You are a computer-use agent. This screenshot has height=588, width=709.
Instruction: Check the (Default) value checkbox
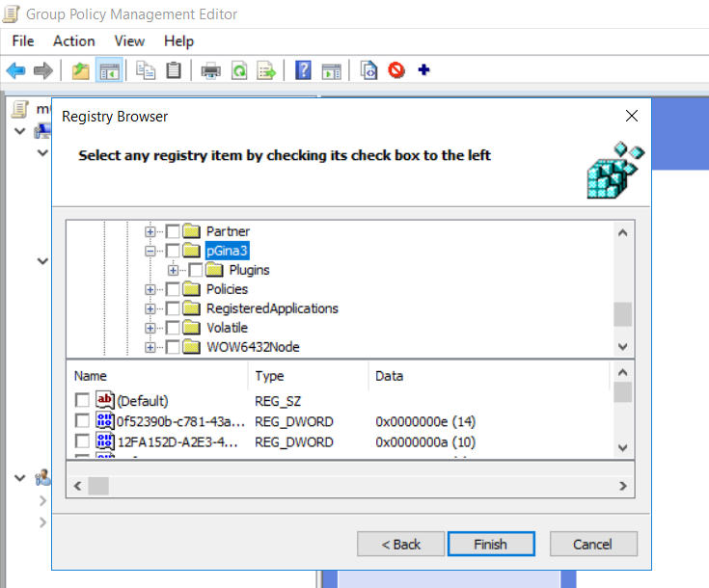click(82, 400)
